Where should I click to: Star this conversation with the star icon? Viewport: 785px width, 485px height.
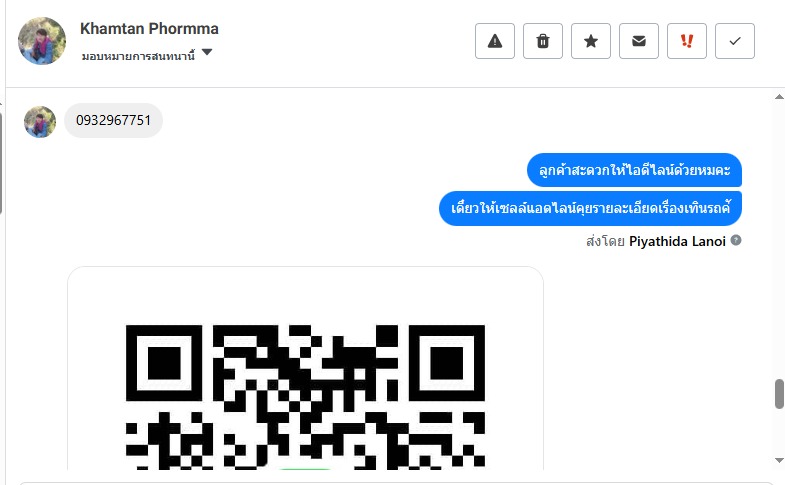(x=591, y=41)
